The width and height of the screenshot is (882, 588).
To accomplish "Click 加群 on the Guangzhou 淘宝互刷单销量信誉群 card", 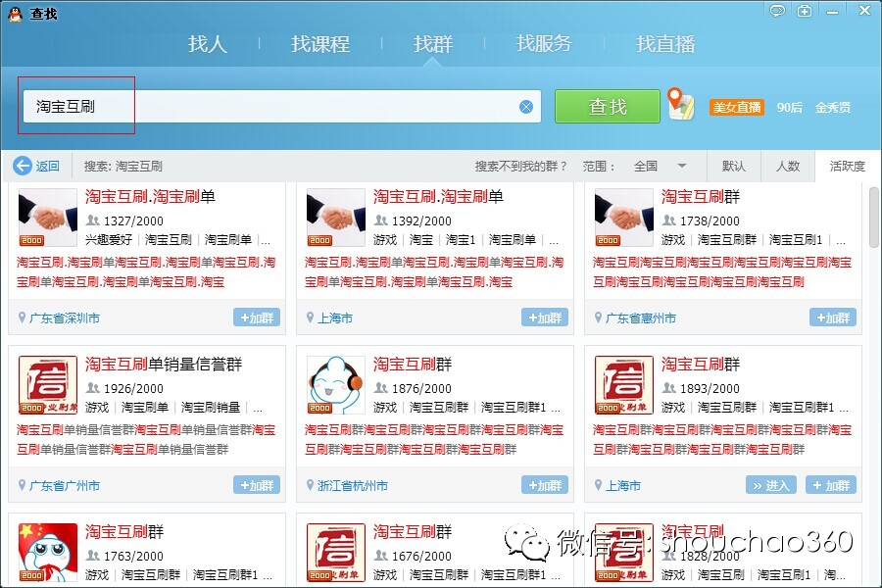I will (257, 485).
